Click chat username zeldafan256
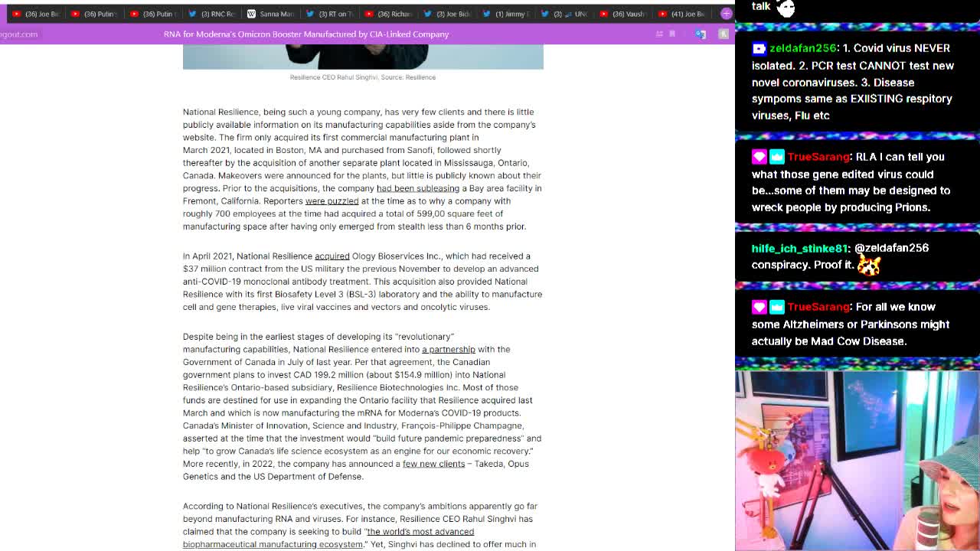 pyautogui.click(x=802, y=48)
